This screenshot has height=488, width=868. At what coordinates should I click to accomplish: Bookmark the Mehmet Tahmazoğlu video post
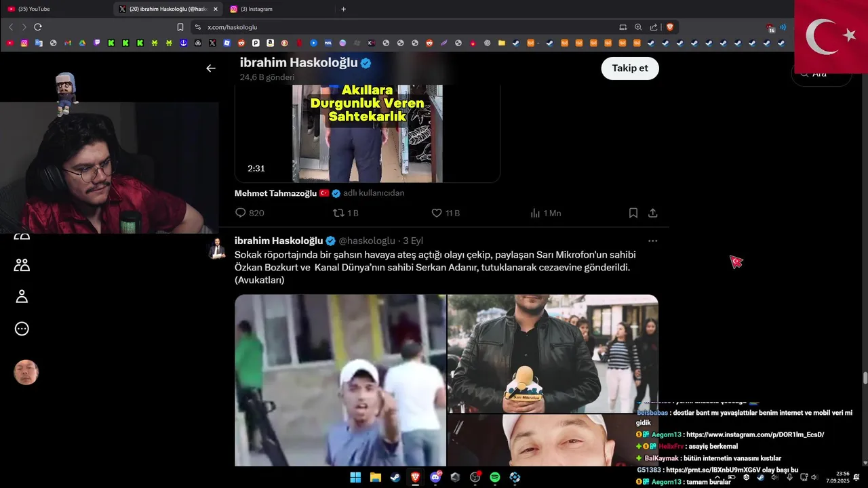click(x=633, y=213)
